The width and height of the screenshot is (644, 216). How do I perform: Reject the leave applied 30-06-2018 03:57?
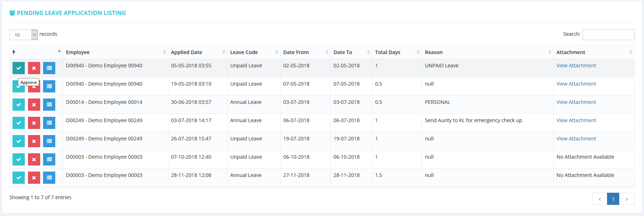coord(34,105)
